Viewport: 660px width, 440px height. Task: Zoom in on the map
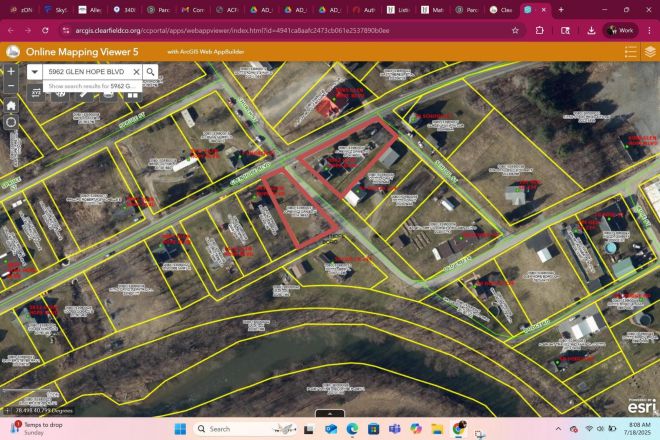coord(11,71)
